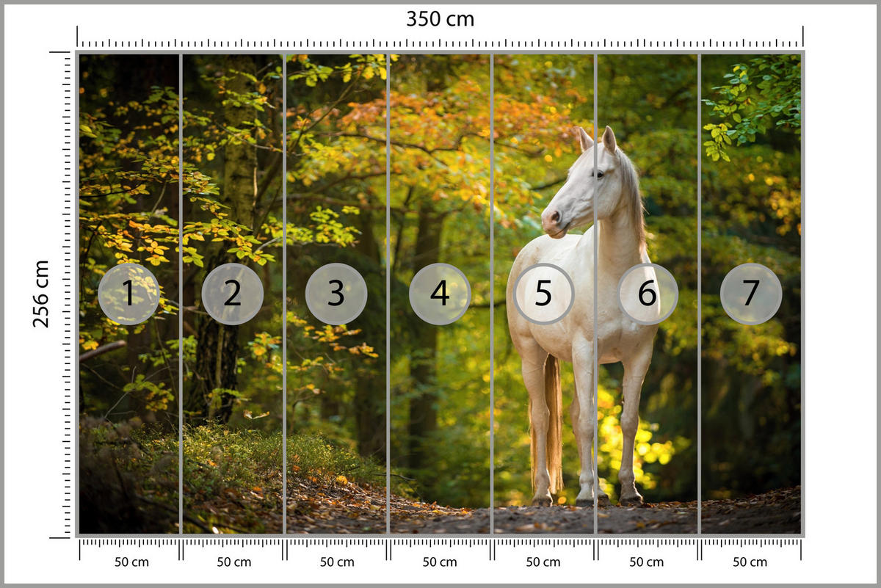Screen dimensions: 881x588
Task: Select the 256 cm height label
Action: 41,294
